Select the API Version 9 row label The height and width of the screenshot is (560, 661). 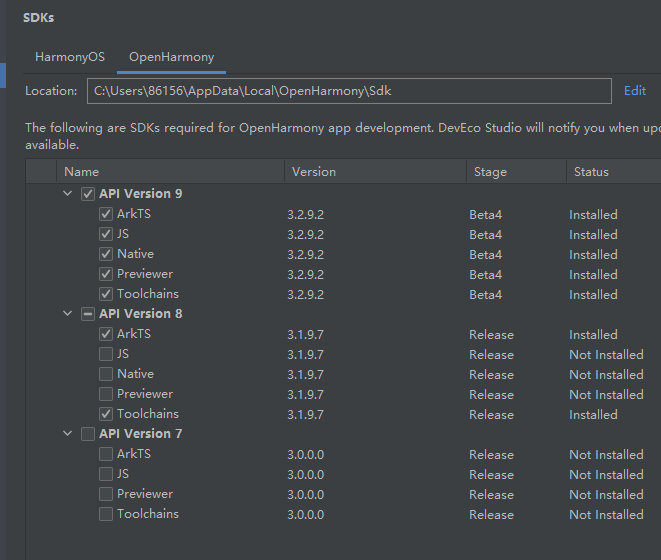click(141, 194)
